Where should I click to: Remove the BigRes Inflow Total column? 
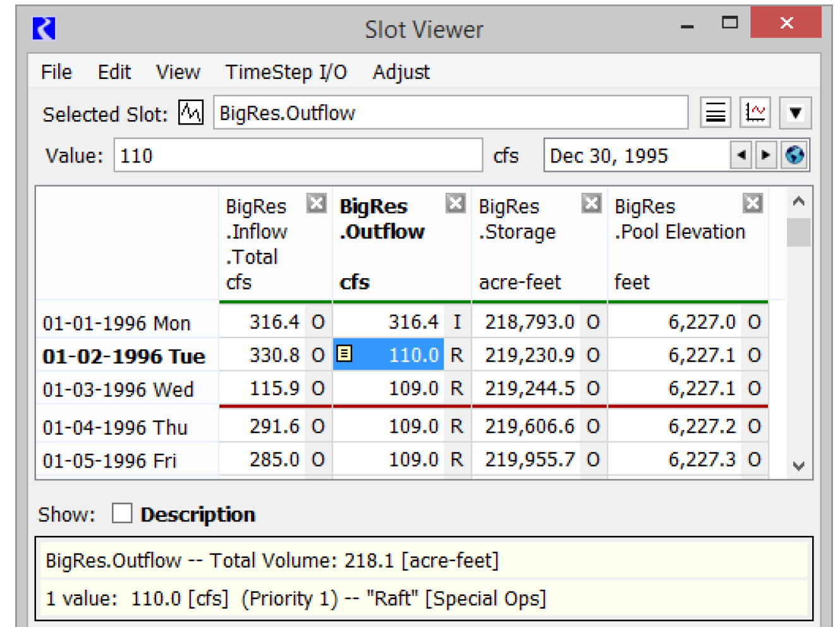click(x=316, y=204)
